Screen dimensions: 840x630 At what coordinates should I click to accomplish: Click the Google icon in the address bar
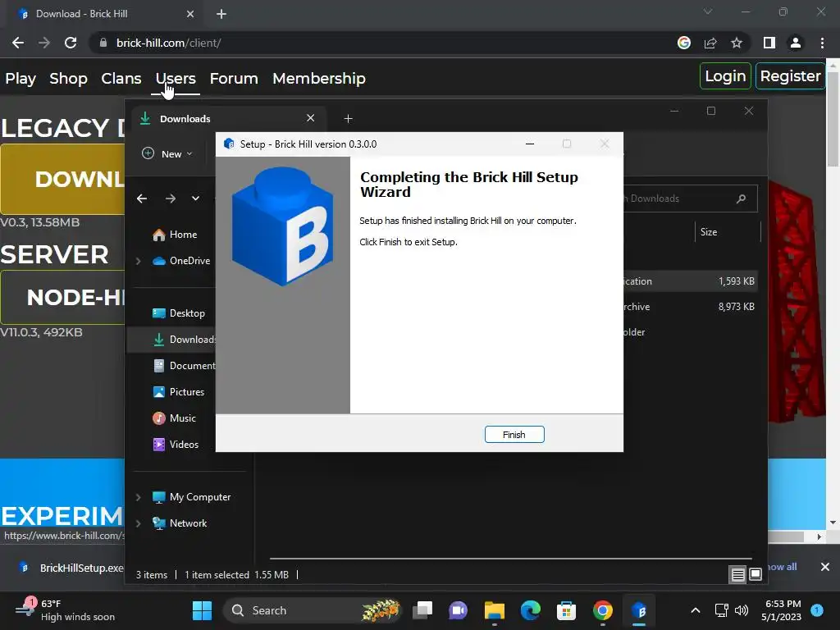coord(684,43)
